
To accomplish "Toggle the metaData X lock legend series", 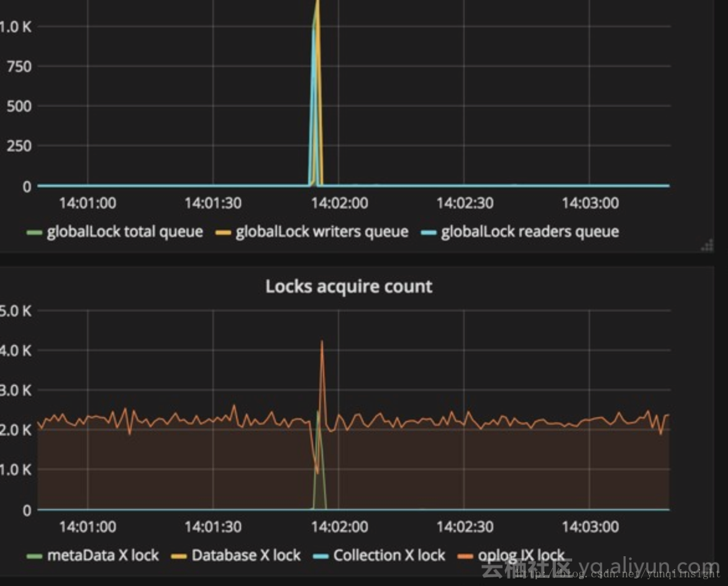I will [x=103, y=556].
